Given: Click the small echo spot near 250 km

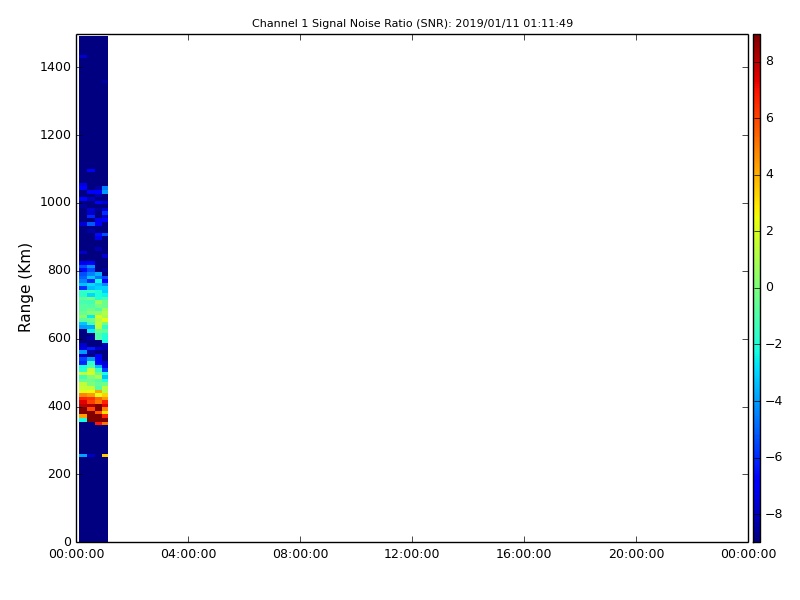Looking at the screenshot, I should pyautogui.click(x=105, y=455).
